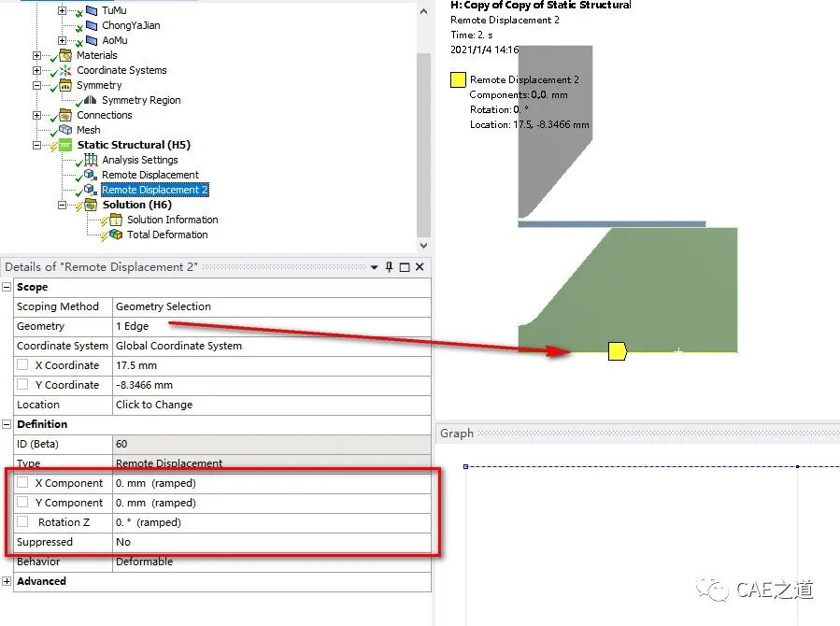Click the X Component value 0. mm (ramped)
Viewport: 840px width, 626px height.
pos(272,483)
